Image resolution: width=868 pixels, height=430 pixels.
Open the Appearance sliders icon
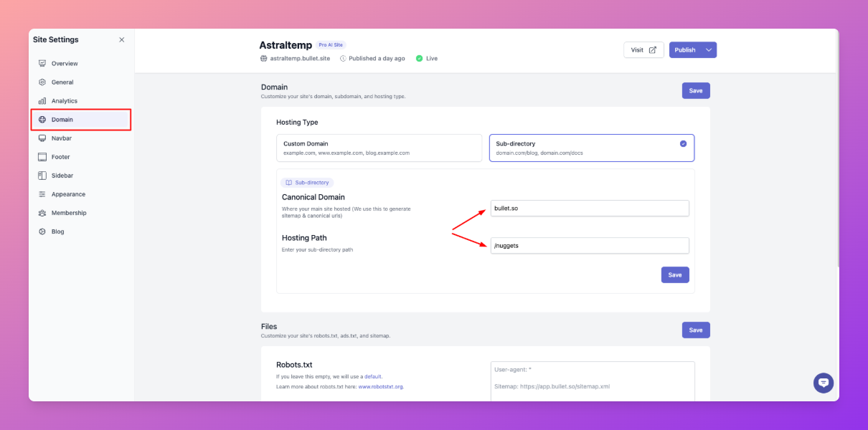(42, 194)
